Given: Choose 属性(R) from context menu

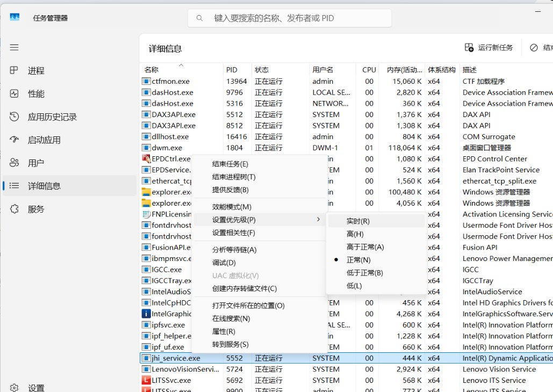Looking at the screenshot, I should coord(259,332).
